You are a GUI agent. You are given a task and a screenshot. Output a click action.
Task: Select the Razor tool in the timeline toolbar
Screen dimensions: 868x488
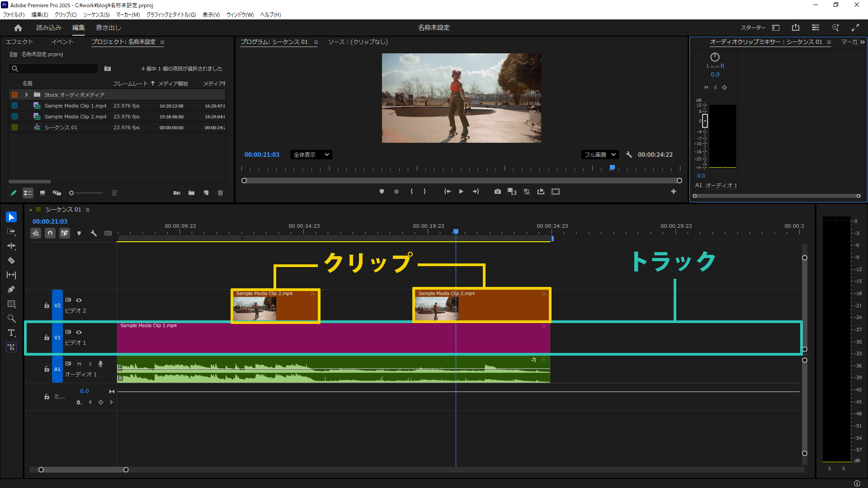pyautogui.click(x=11, y=261)
